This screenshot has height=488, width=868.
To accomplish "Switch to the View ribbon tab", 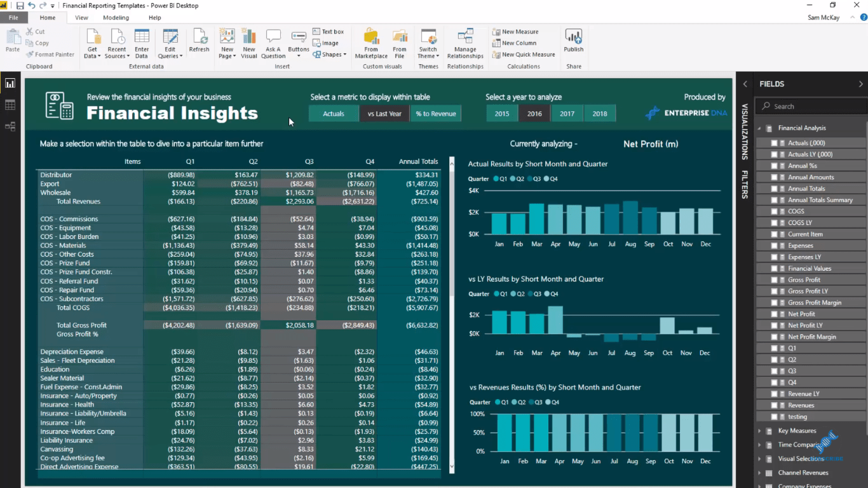I will [82, 18].
